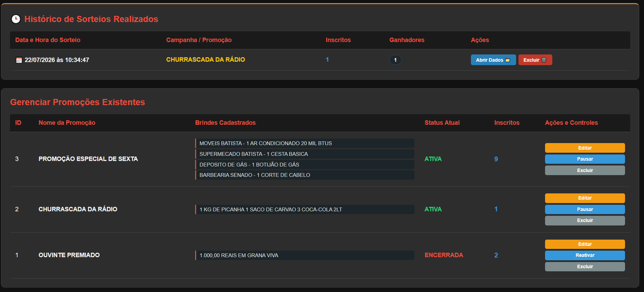The height and width of the screenshot is (292, 644).
Task: Click the calendar icon next to 22/07/2026
Action: [x=19, y=60]
